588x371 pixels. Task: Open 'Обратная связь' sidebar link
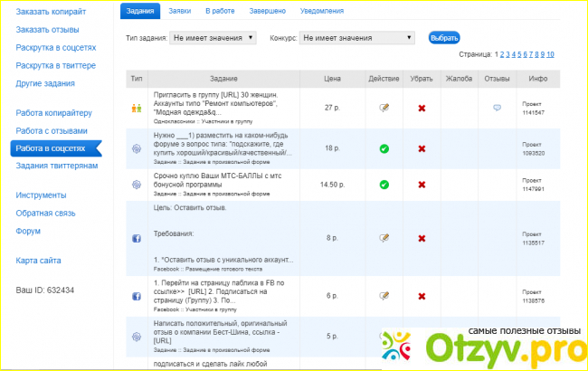[x=46, y=213]
